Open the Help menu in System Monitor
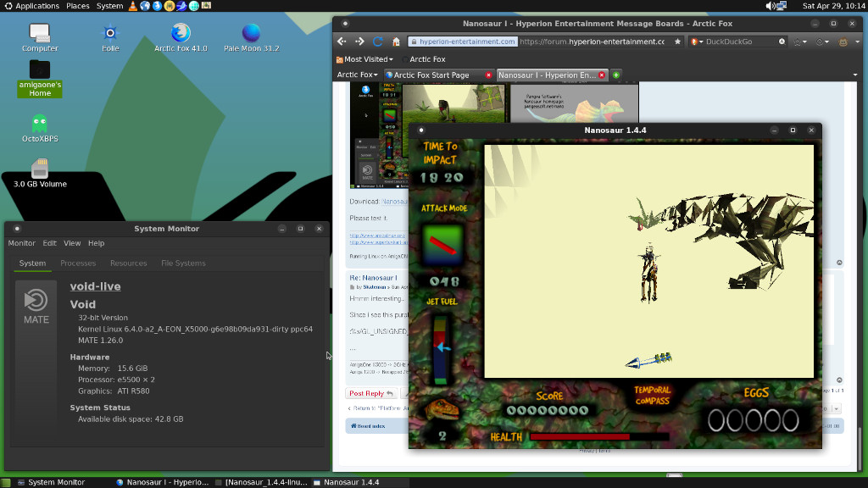This screenshot has width=868, height=488. (x=97, y=243)
